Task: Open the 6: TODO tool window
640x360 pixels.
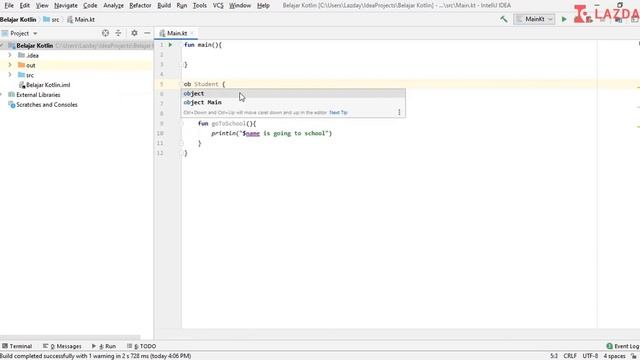Action: click(141, 346)
